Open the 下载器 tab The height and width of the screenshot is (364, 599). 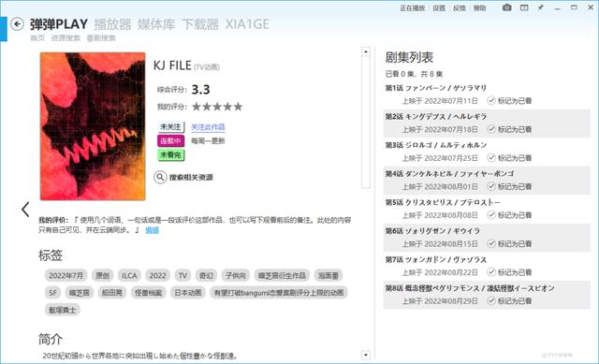(200, 24)
